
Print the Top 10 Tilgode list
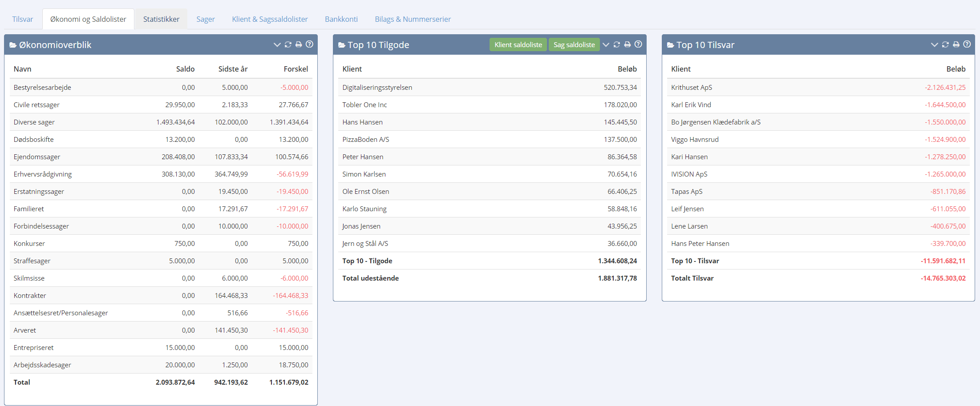coord(627,44)
